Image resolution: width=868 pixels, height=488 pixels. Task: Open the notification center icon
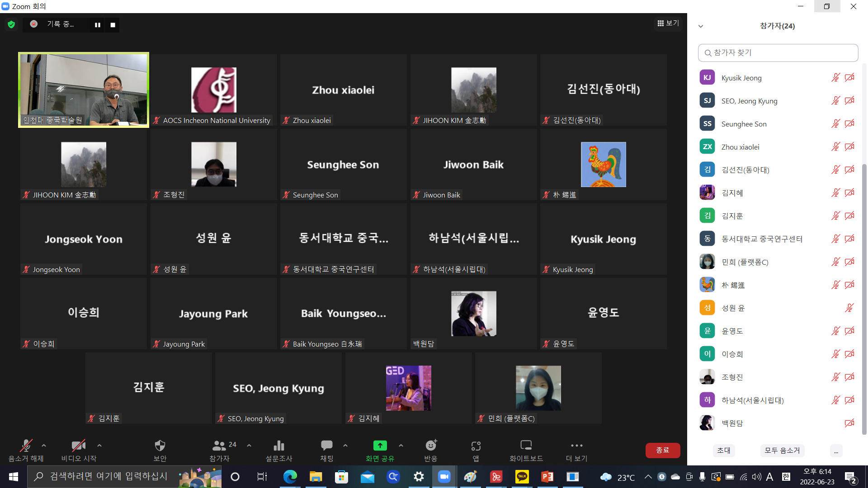(850, 477)
